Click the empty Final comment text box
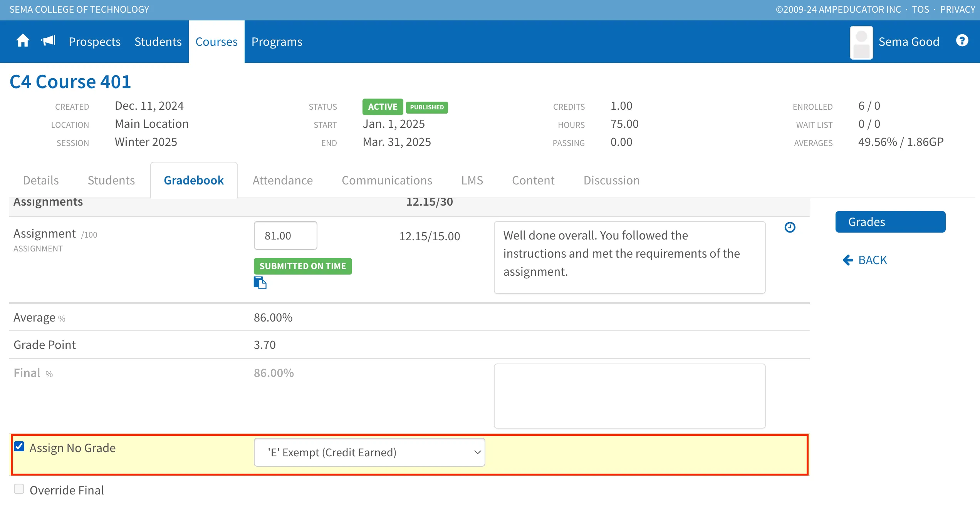The image size is (980, 506). (629, 396)
